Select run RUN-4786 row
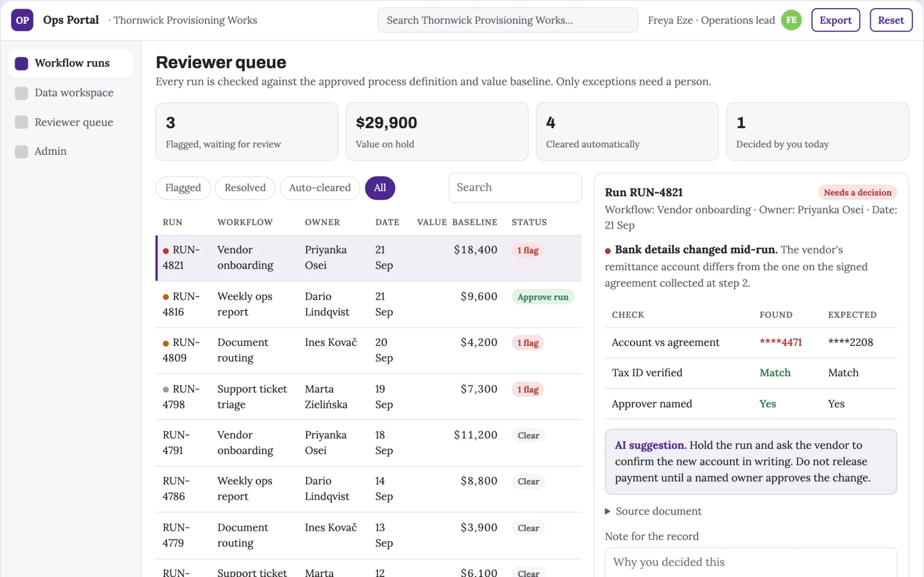Screen dimensions: 924x577 coord(368,489)
